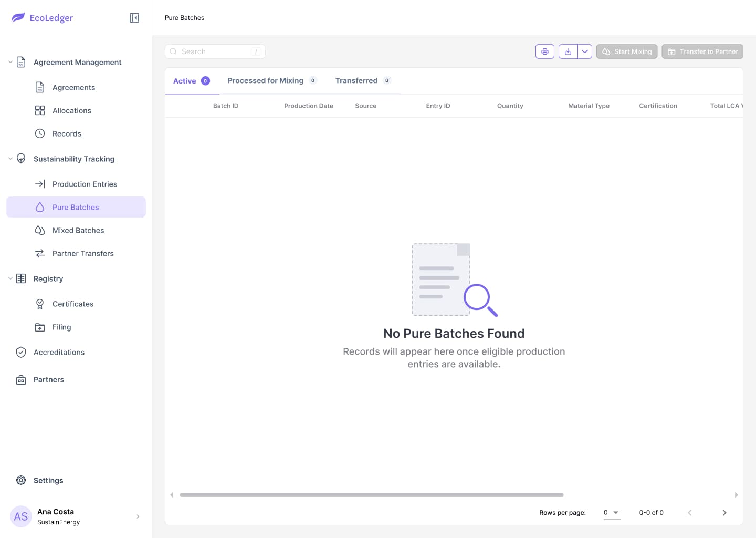Open Filing folder icon
756x538 pixels.
pyautogui.click(x=40, y=327)
